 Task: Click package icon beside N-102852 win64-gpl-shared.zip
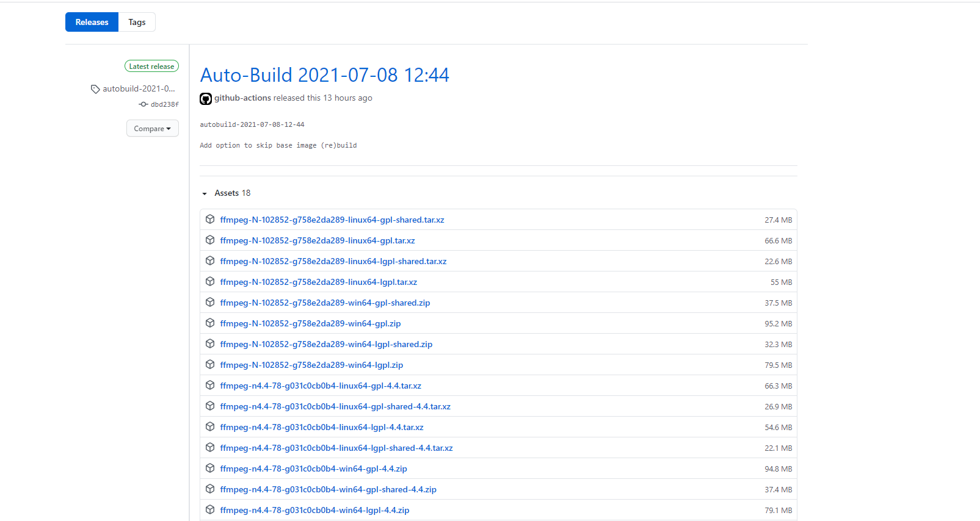[210, 302]
